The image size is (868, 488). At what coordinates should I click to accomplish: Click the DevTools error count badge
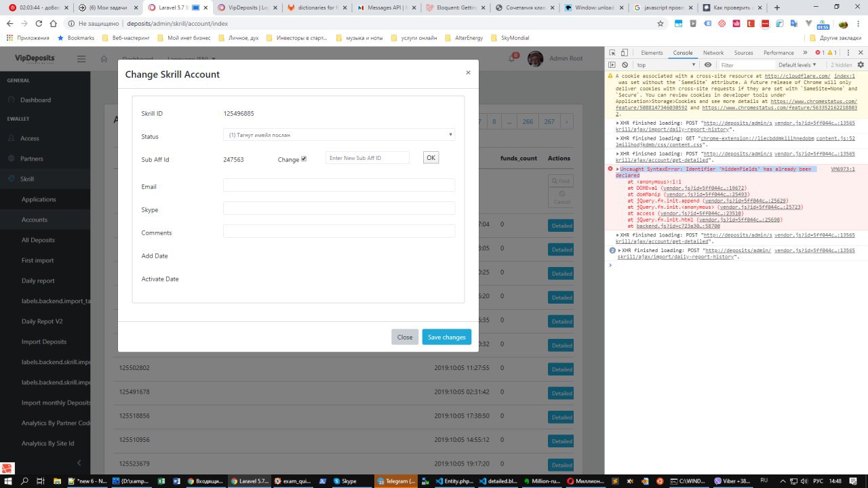[x=821, y=53]
